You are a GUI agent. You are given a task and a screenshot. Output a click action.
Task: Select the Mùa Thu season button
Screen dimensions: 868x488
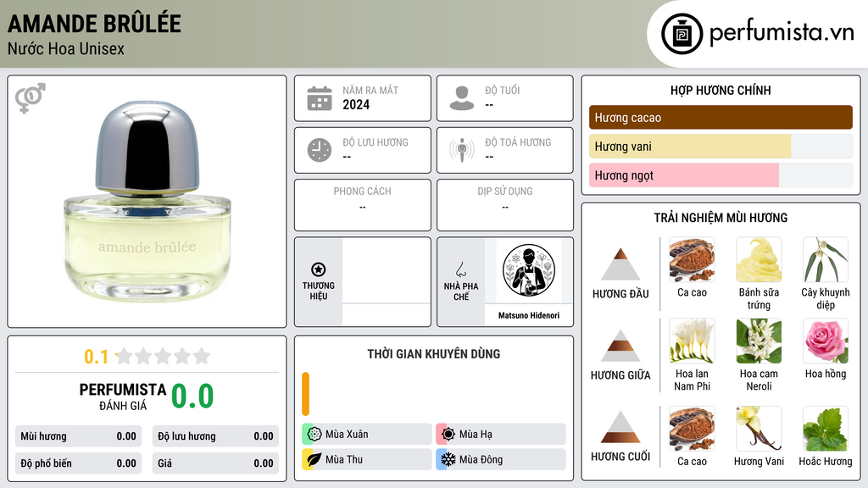(367, 459)
